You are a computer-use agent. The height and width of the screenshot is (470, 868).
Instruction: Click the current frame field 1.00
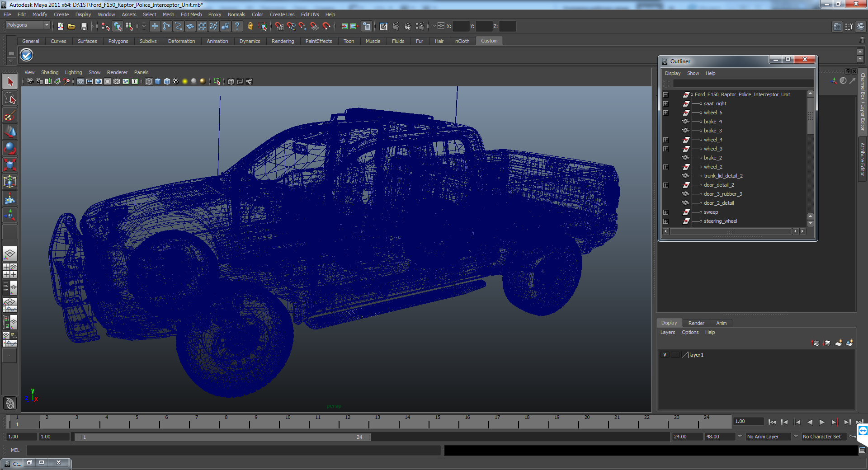click(x=749, y=421)
